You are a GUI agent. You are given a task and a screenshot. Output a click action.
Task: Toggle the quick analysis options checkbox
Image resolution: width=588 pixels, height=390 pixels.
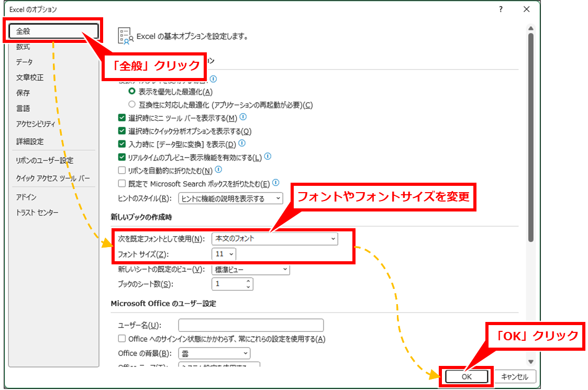(122, 131)
